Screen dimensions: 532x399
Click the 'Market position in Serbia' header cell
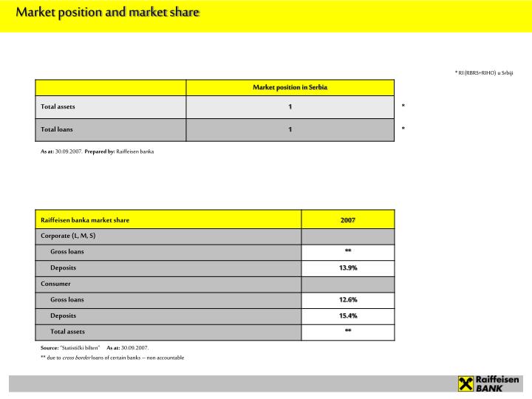290,87
